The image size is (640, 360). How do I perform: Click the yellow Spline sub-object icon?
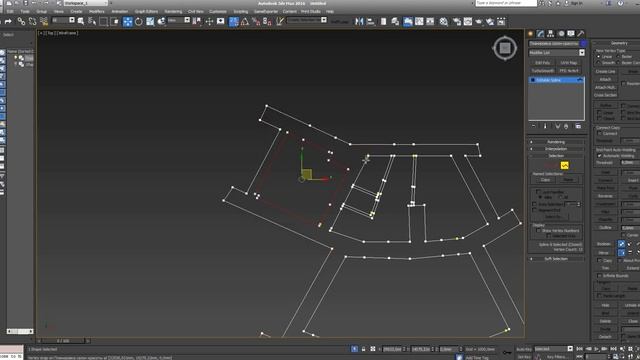(564, 165)
